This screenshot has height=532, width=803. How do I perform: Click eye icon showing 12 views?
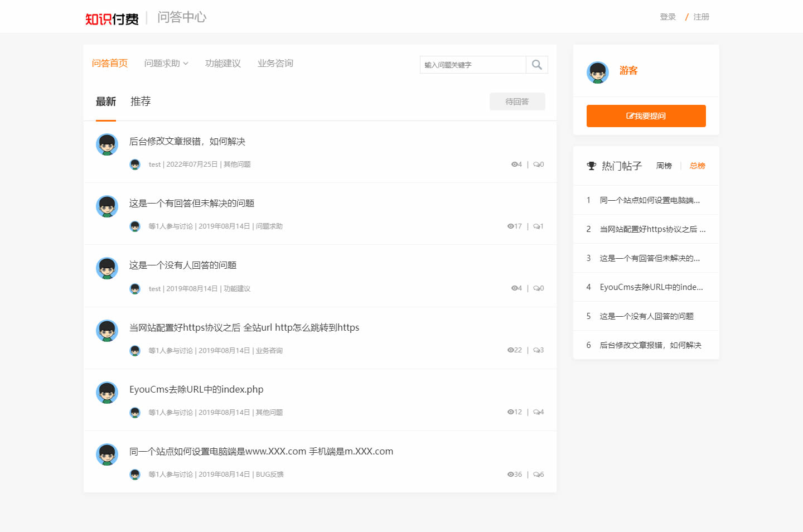click(510, 412)
